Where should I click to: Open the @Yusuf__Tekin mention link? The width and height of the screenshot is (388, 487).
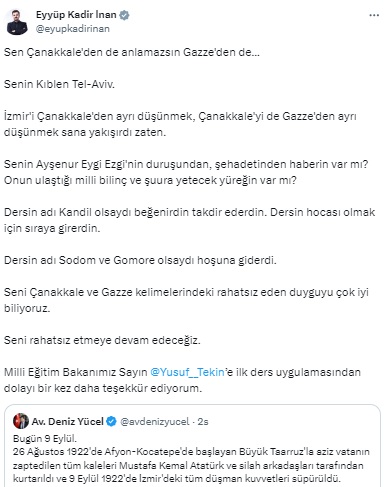[x=187, y=372]
